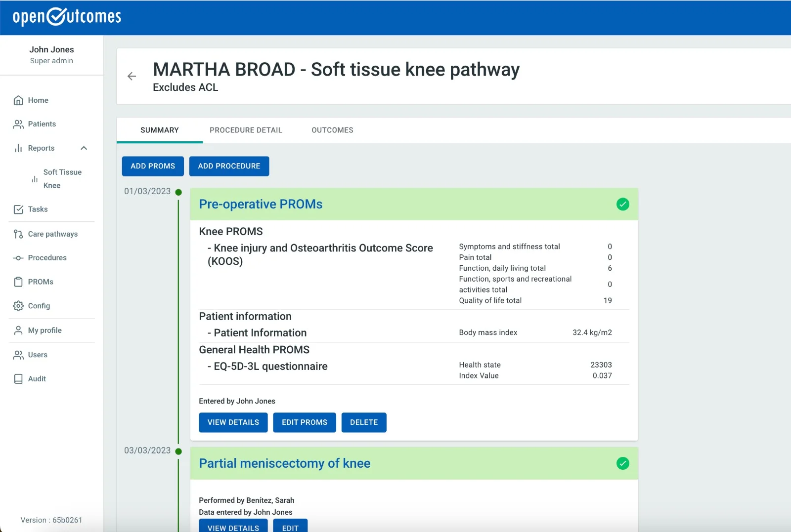
Task: Click the Reports bar chart icon
Action: (x=18, y=148)
